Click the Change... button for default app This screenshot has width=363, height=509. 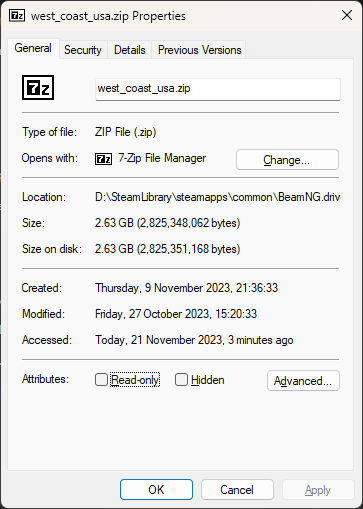pos(287,160)
